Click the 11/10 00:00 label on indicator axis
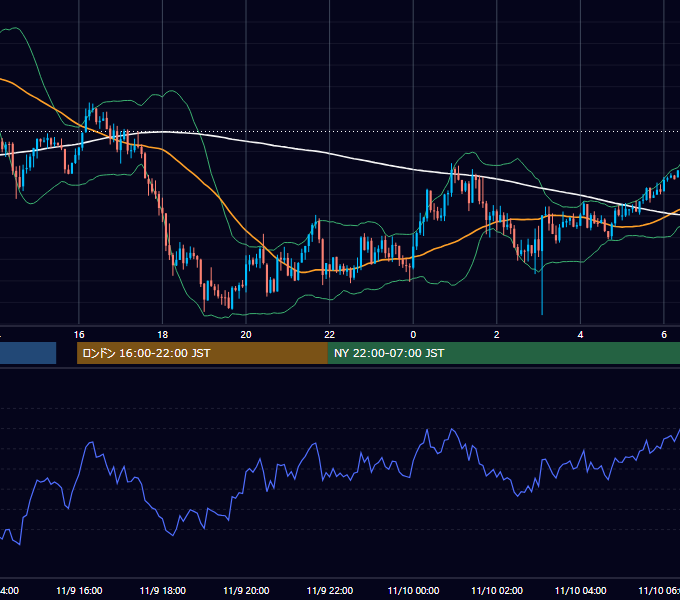The image size is (680, 600). point(413,590)
